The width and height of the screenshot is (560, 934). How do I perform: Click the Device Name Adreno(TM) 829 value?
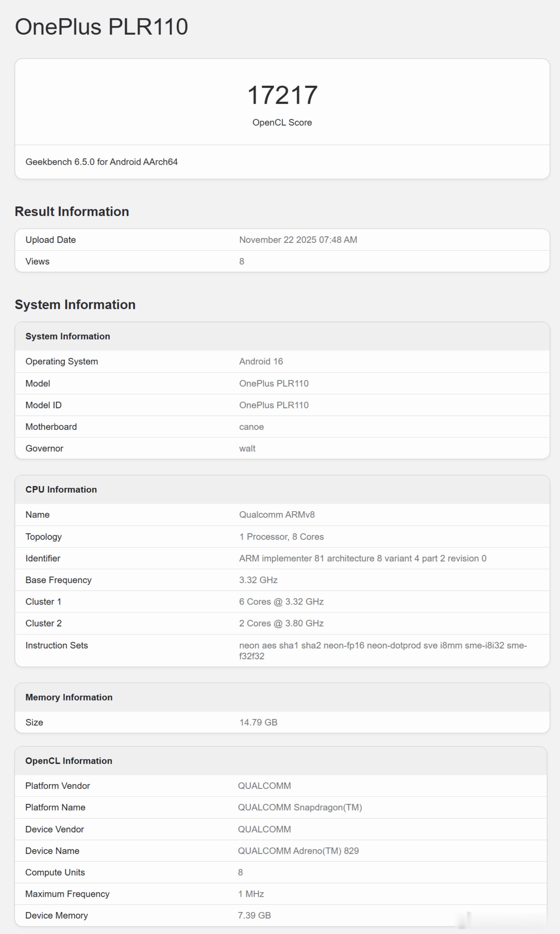tap(298, 850)
